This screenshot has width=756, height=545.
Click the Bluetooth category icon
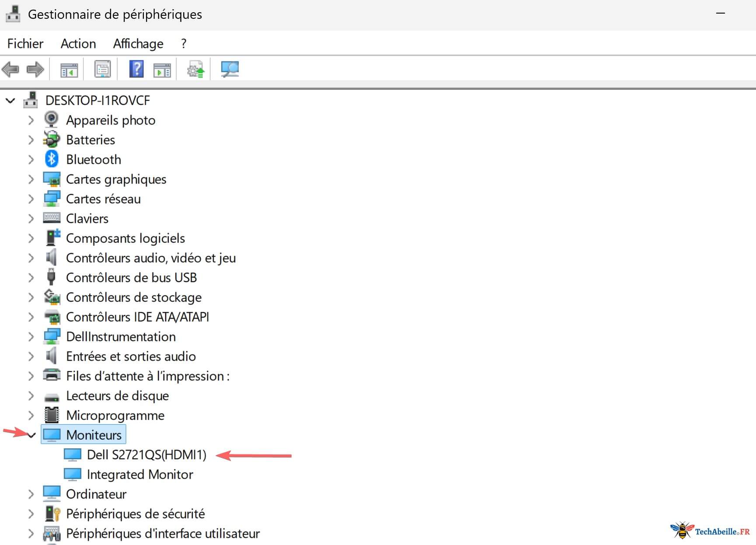pos(52,159)
